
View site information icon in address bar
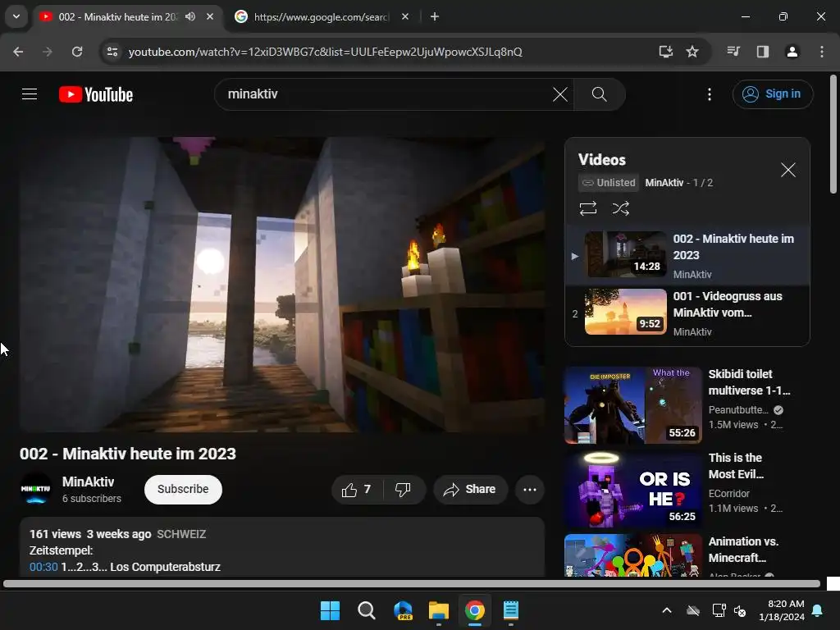click(x=112, y=52)
